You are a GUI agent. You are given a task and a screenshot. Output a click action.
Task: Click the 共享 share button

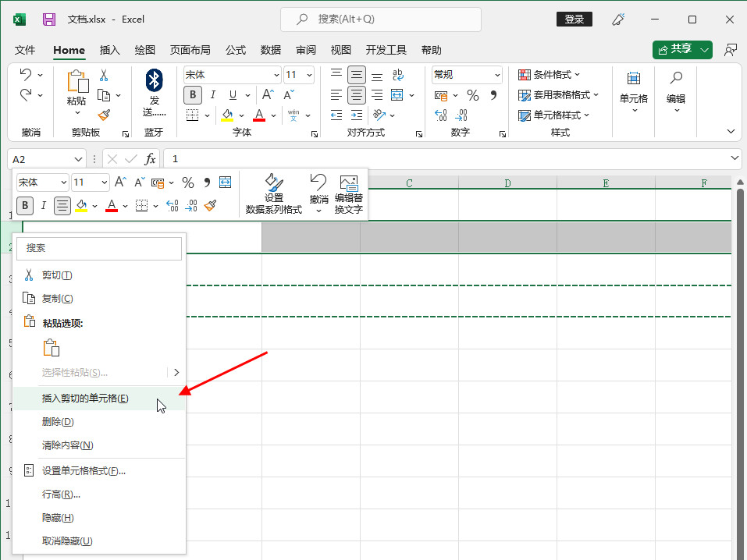click(x=675, y=49)
